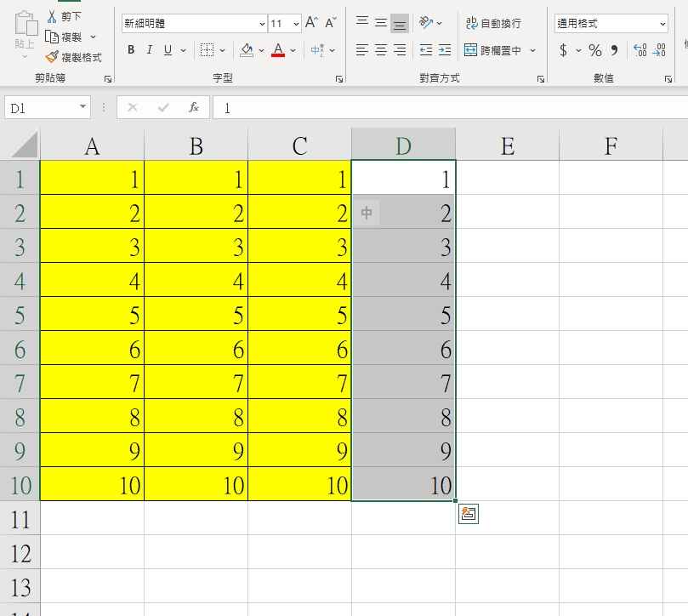The width and height of the screenshot is (688, 616).
Task: Toggle Underline formatting
Action: pos(168,50)
